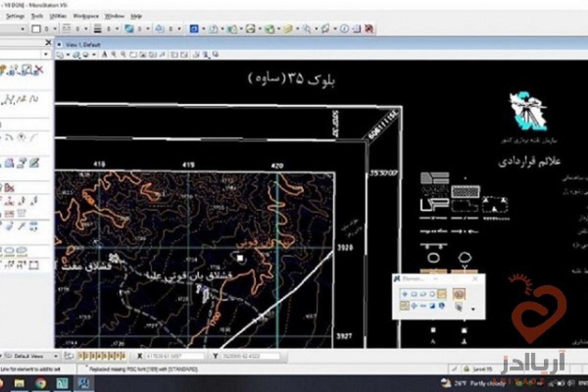Screen dimensions: 588x392
Task: Select Circle method in Element Selection
Action: point(432,294)
